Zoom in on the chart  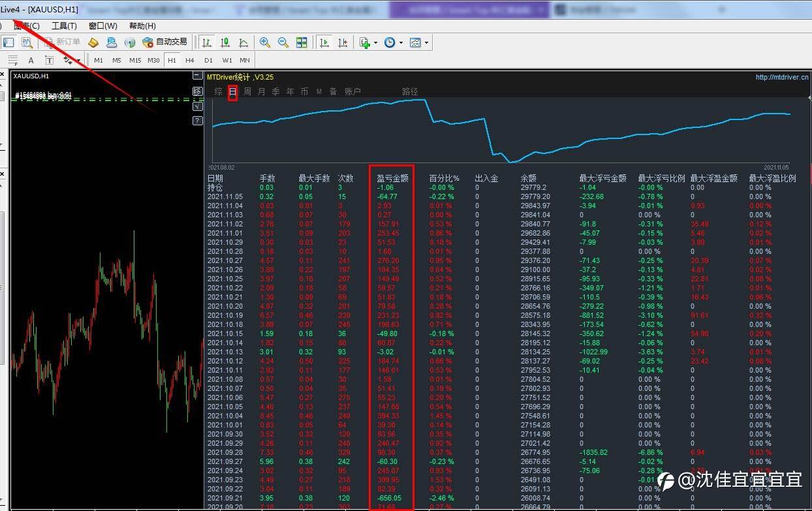point(265,42)
